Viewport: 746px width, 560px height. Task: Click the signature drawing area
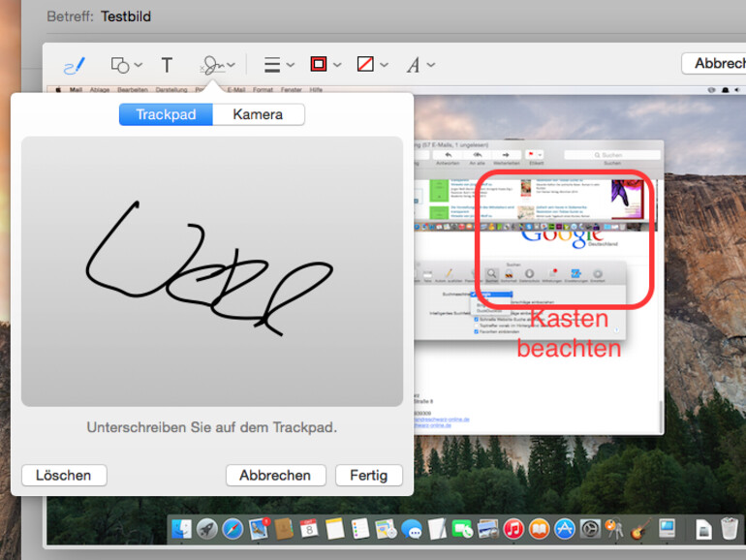(212, 271)
